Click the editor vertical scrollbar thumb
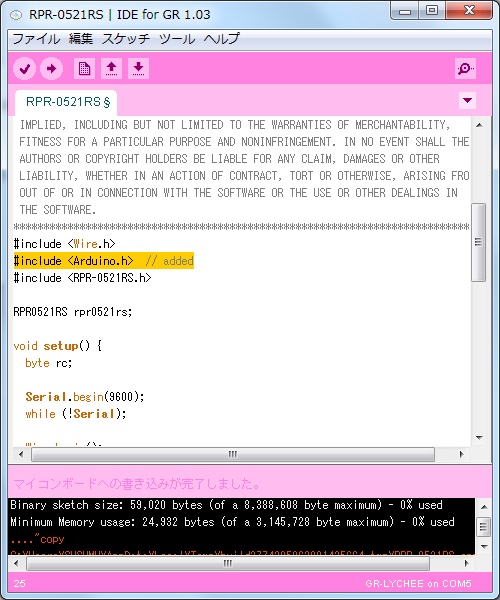Image resolution: width=500 pixels, height=600 pixels. 478,243
